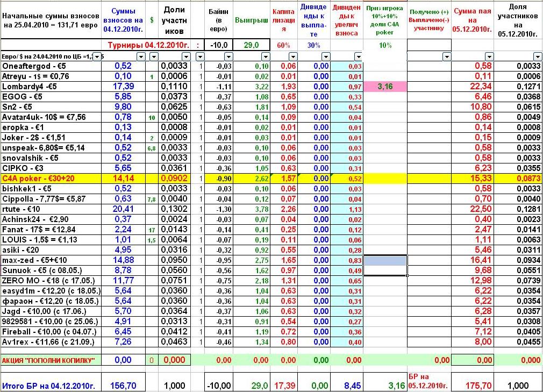Screen dimensions: 543x392
Task: Click the Oneaftergod - €5 name cell
Action: pos(51,66)
